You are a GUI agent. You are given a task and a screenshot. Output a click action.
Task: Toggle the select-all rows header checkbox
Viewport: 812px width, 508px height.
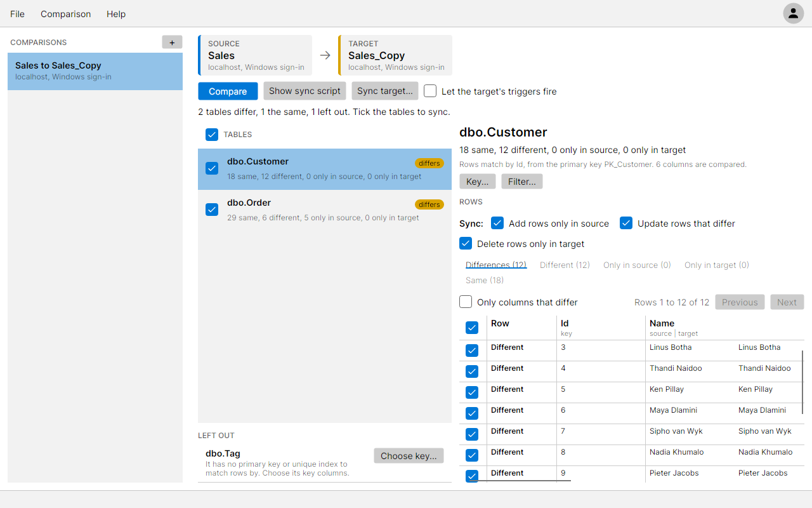[472, 328]
